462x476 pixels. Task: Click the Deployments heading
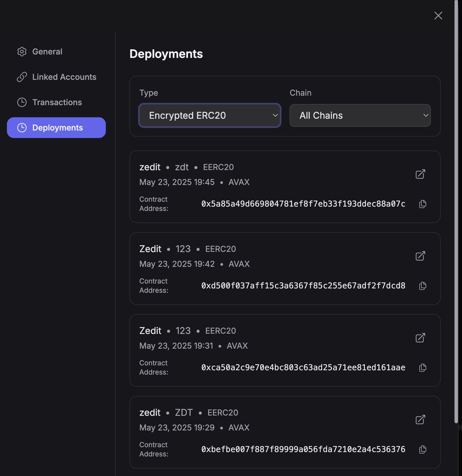click(x=166, y=54)
